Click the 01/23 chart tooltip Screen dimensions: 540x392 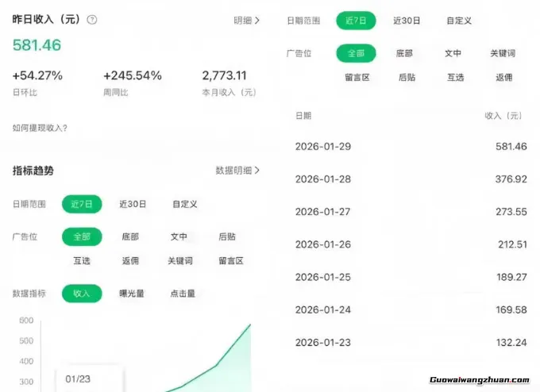click(89, 378)
